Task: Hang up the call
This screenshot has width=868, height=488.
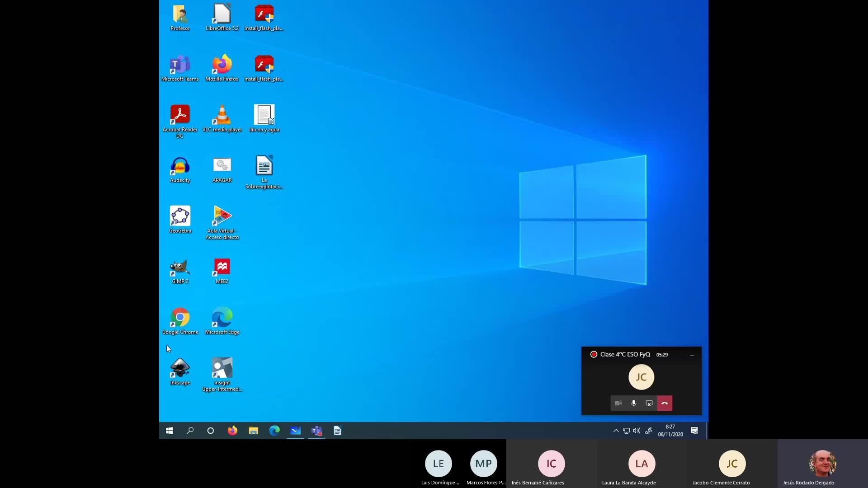Action: click(665, 403)
